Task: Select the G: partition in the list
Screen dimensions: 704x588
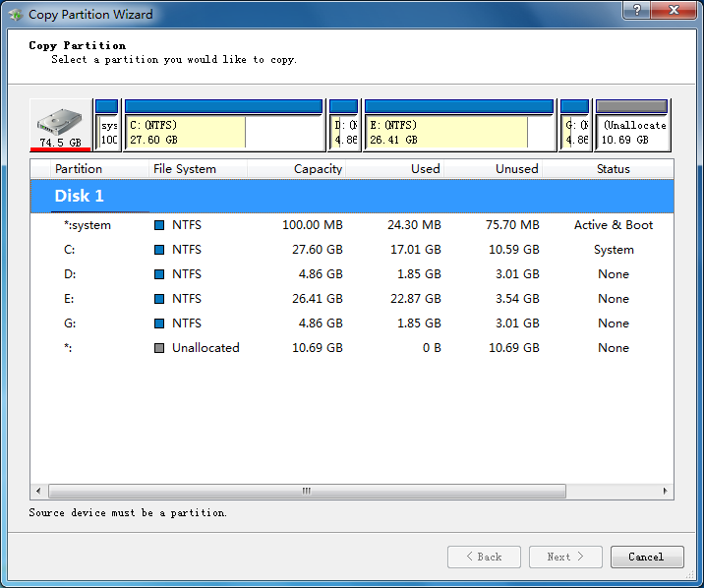Action: [x=352, y=323]
